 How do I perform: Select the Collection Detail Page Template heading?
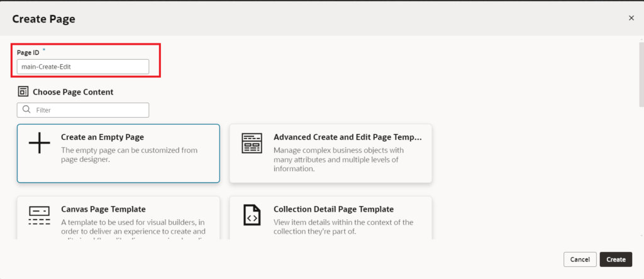[x=333, y=209]
